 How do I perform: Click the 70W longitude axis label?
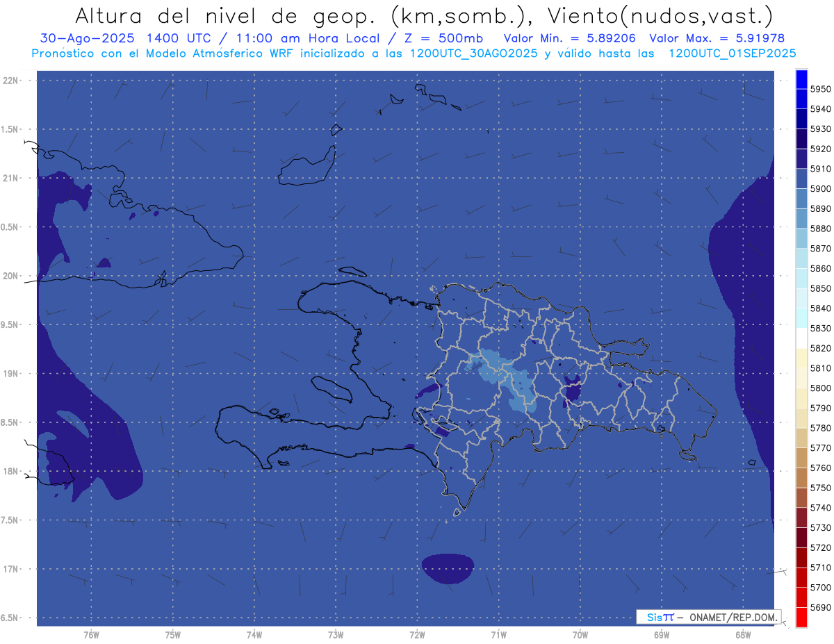[x=580, y=635]
